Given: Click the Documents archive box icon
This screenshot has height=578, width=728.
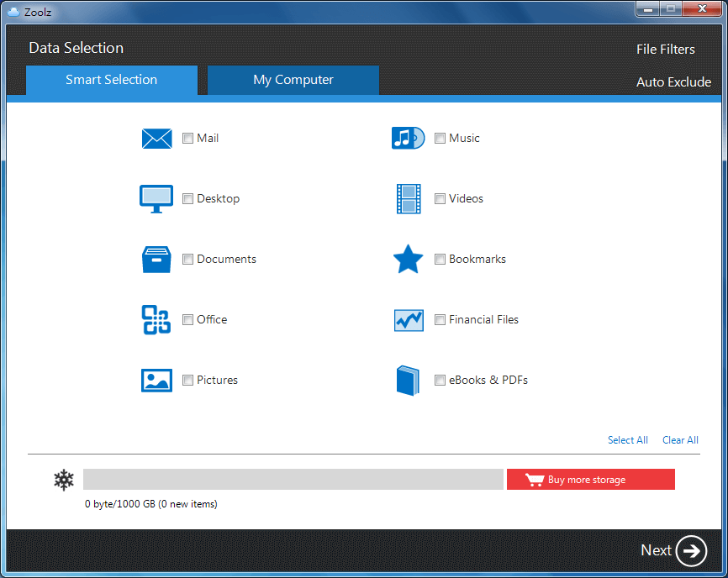Looking at the screenshot, I should [x=156, y=260].
